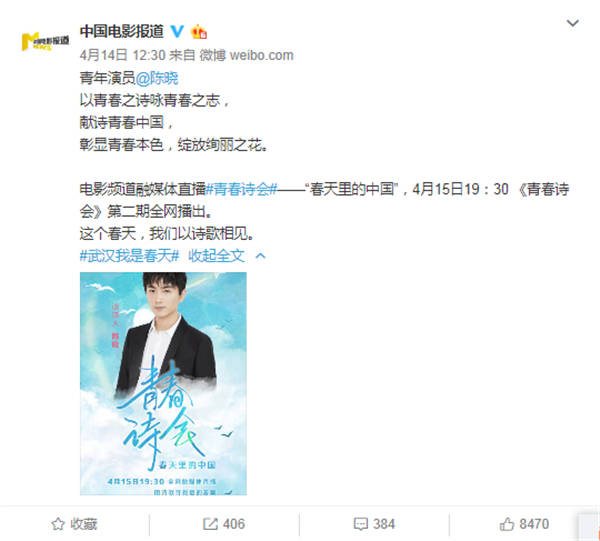Click the comment count 384
The width and height of the screenshot is (600, 541).
pos(384,524)
